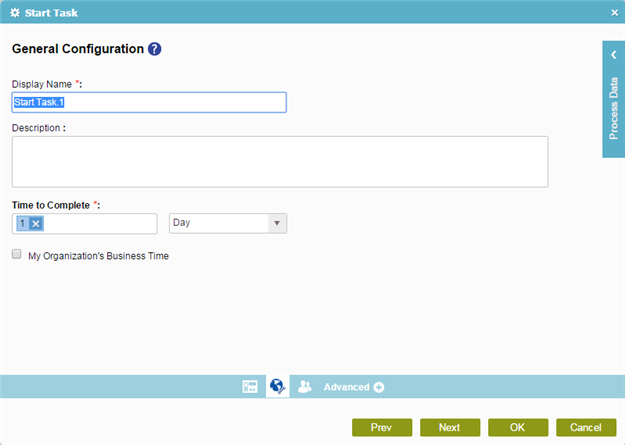Screen dimensions: 625x445
Task: Click the Next button
Action: [x=450, y=427]
